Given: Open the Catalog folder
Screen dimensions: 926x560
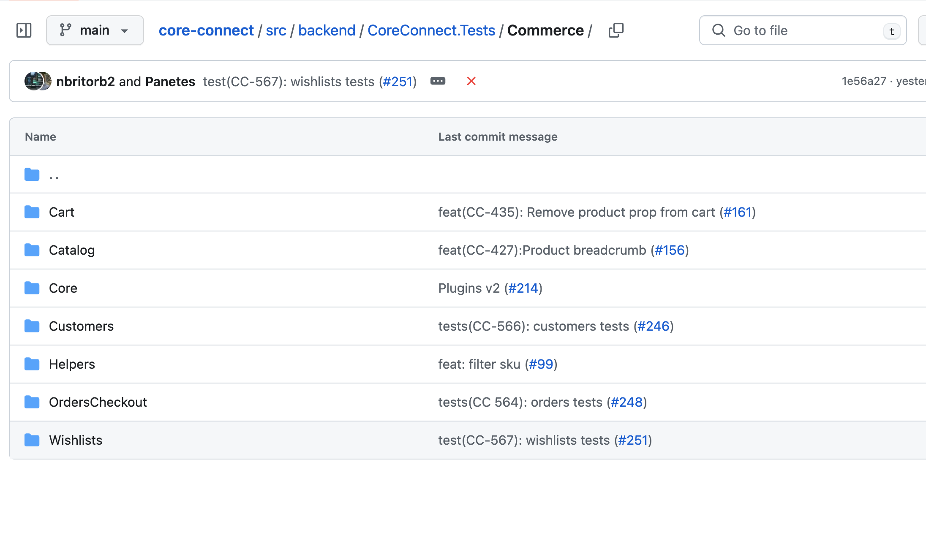Looking at the screenshot, I should click(72, 250).
